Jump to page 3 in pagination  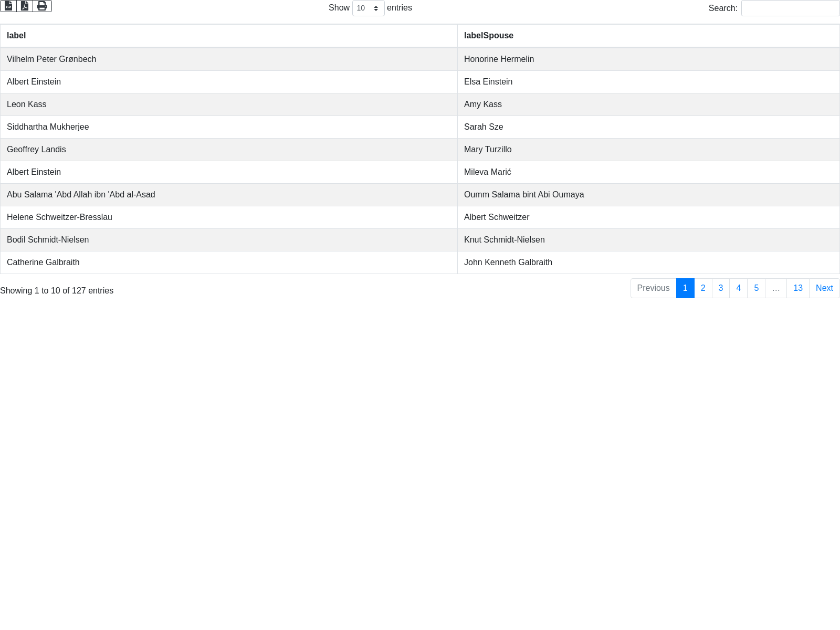[721, 288]
